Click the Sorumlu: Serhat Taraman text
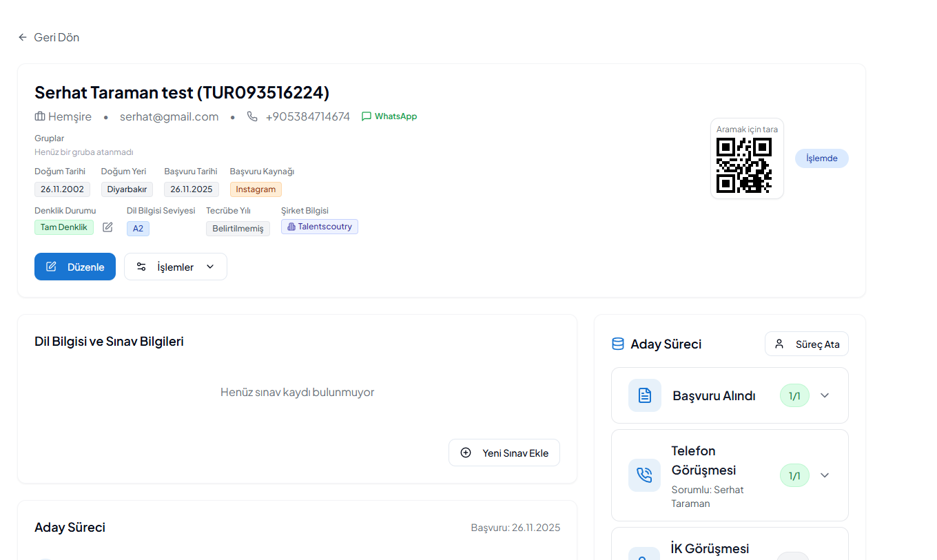Image resolution: width=937 pixels, height=560 pixels. click(708, 497)
